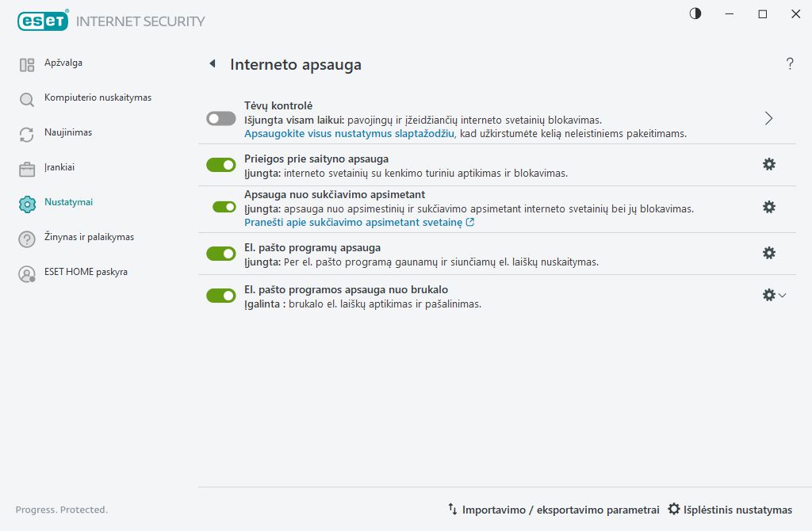Click the ESET HOME paskyra account icon
This screenshot has width=812, height=531.
point(26,272)
